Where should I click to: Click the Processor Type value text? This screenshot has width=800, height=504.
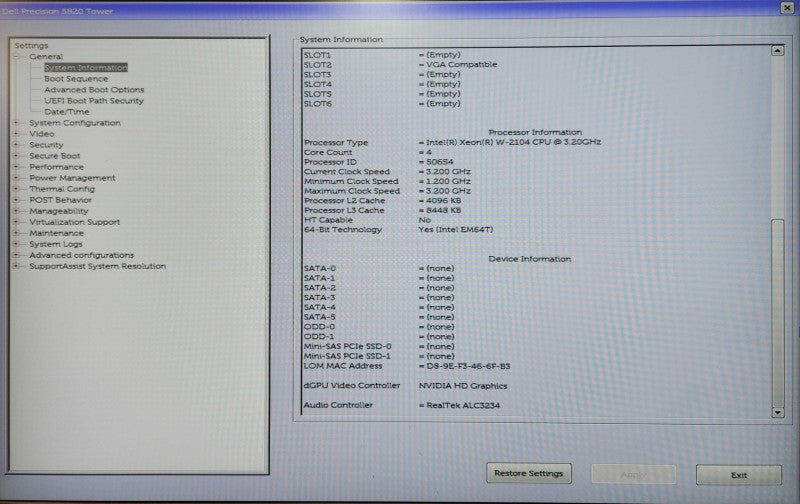514,142
